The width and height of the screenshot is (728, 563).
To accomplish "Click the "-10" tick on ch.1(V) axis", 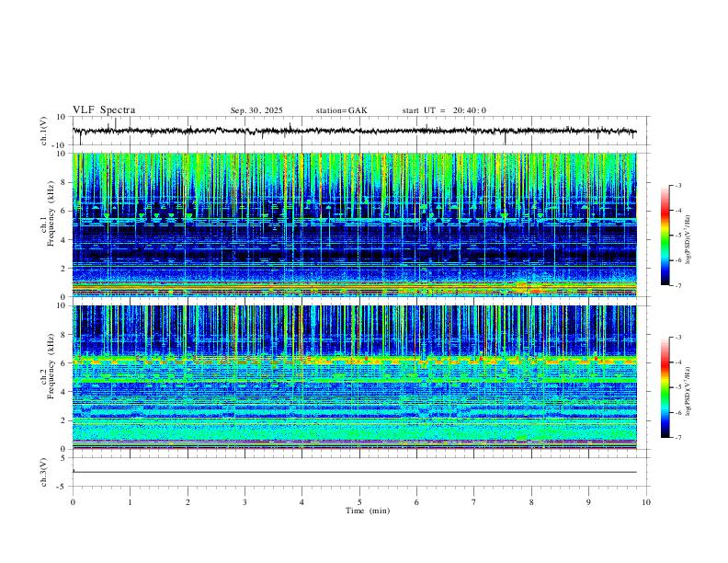I will (60, 145).
